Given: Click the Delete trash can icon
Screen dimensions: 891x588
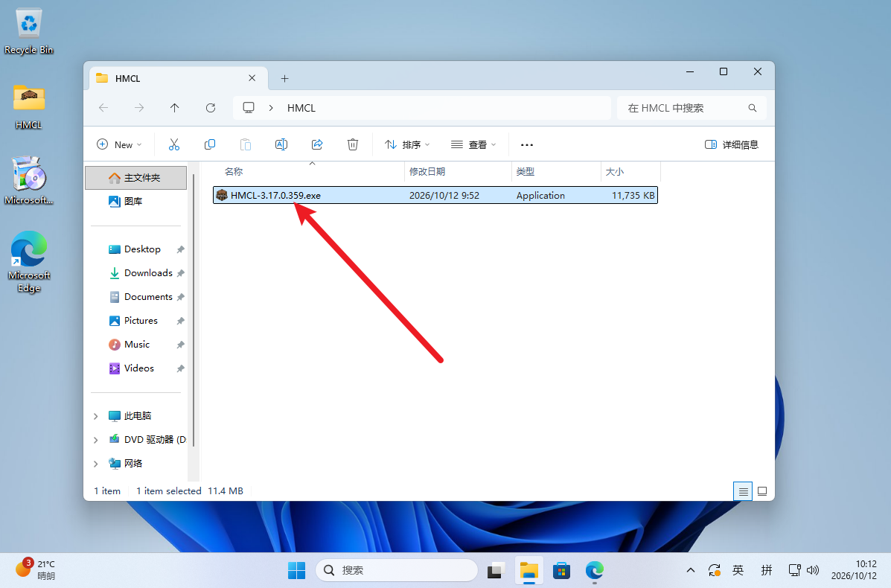Looking at the screenshot, I should 353,145.
